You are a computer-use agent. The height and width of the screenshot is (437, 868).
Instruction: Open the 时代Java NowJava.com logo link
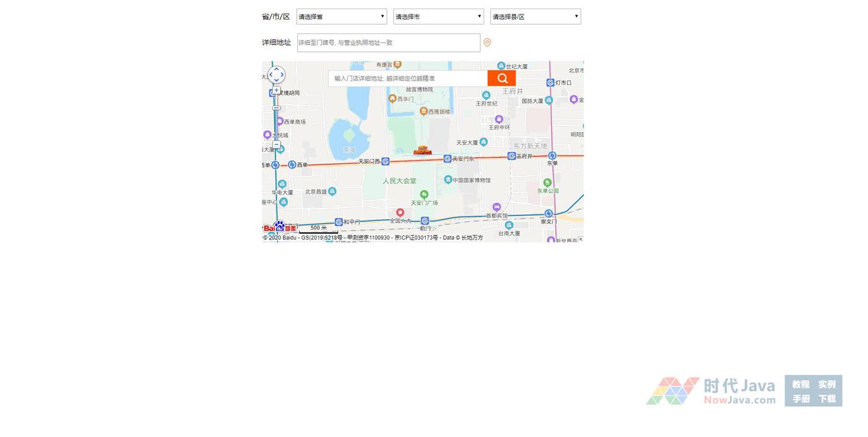coord(711,391)
